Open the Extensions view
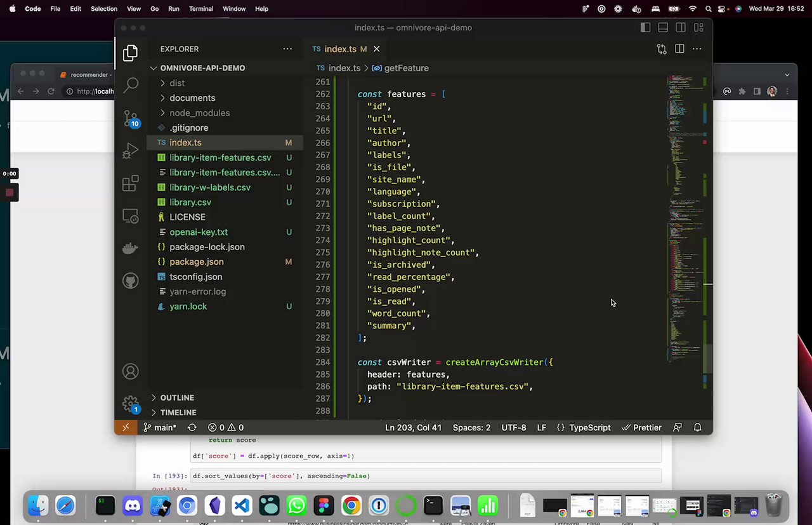Viewport: 812px width, 525px height. [x=130, y=183]
